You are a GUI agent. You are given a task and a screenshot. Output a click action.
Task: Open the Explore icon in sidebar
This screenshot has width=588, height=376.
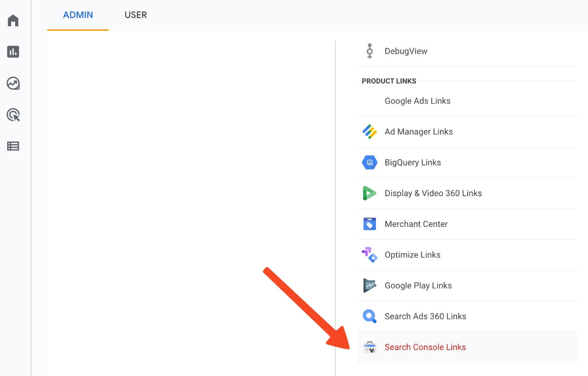click(x=13, y=83)
